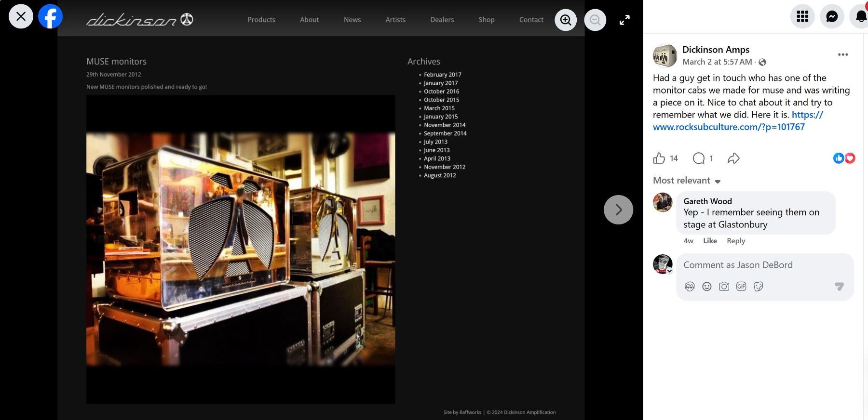Like the post with thumbs-up icon
Viewport: 868px width, 420px height.
coord(659,158)
